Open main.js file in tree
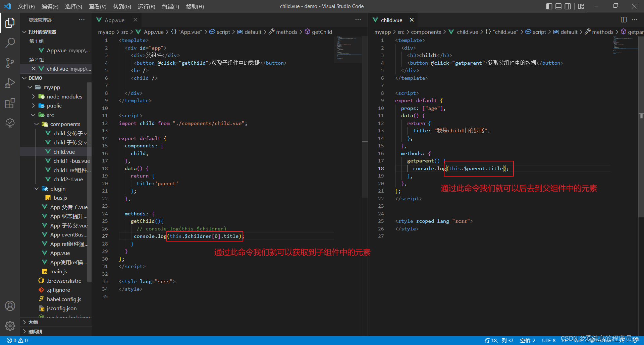Screen dimensions: 644x345 58,272
